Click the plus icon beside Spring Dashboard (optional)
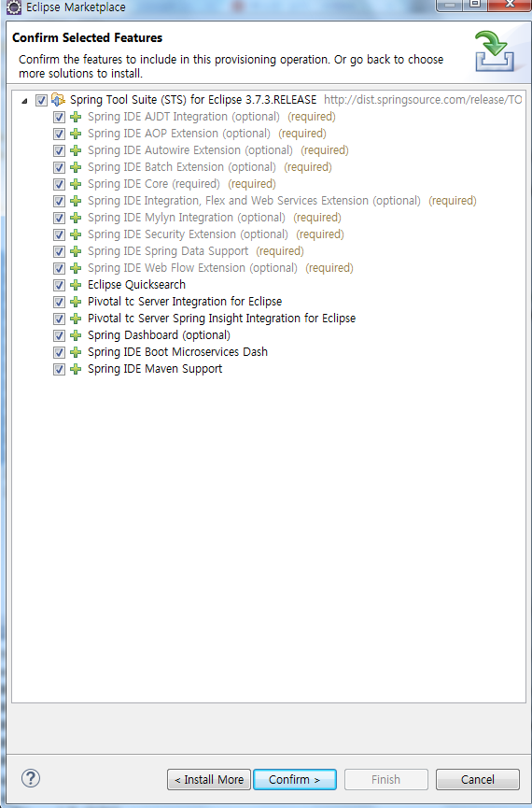The width and height of the screenshot is (532, 808). point(76,335)
